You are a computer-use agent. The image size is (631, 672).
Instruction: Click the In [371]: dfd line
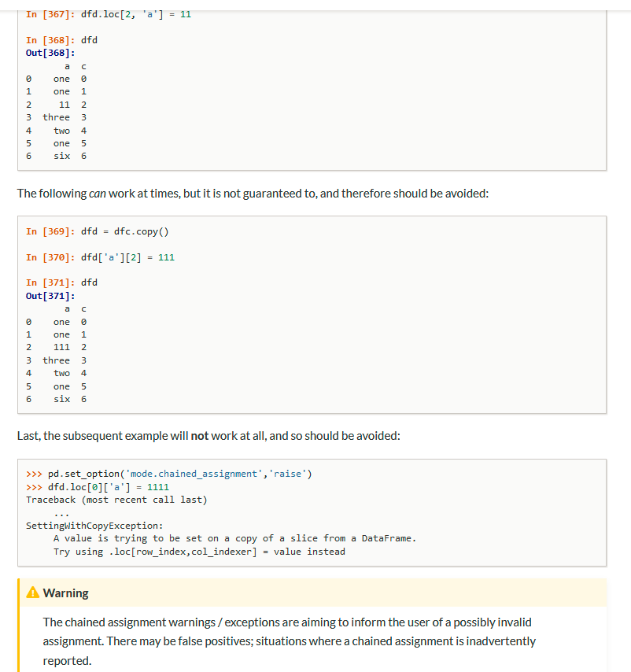61,282
